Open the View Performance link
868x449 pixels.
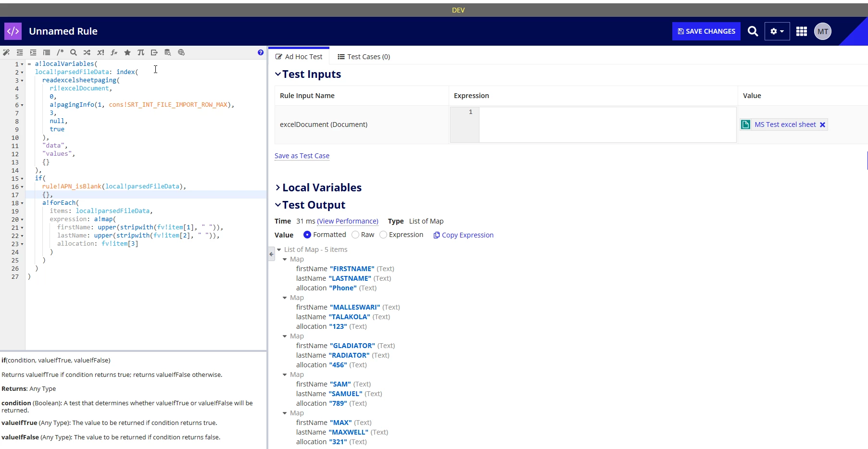(x=348, y=221)
